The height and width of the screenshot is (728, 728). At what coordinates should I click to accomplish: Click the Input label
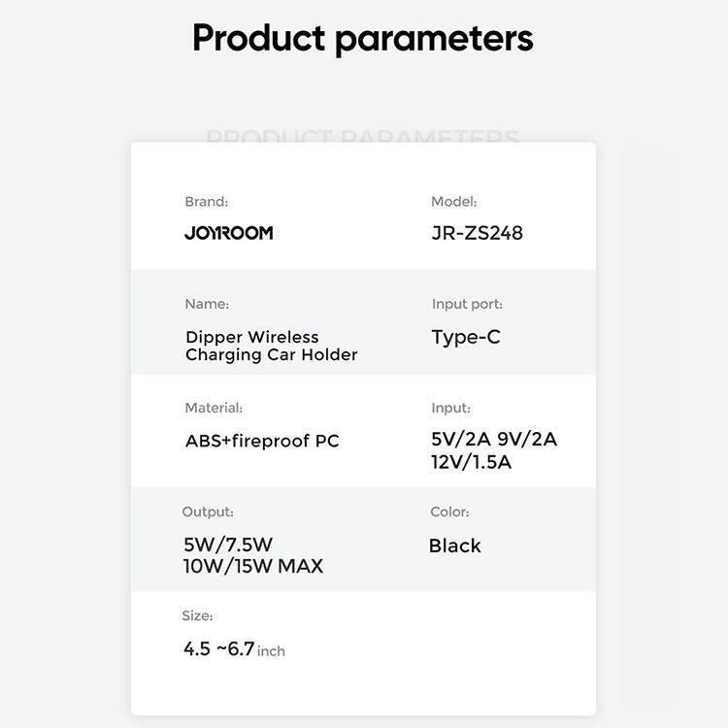click(x=450, y=408)
